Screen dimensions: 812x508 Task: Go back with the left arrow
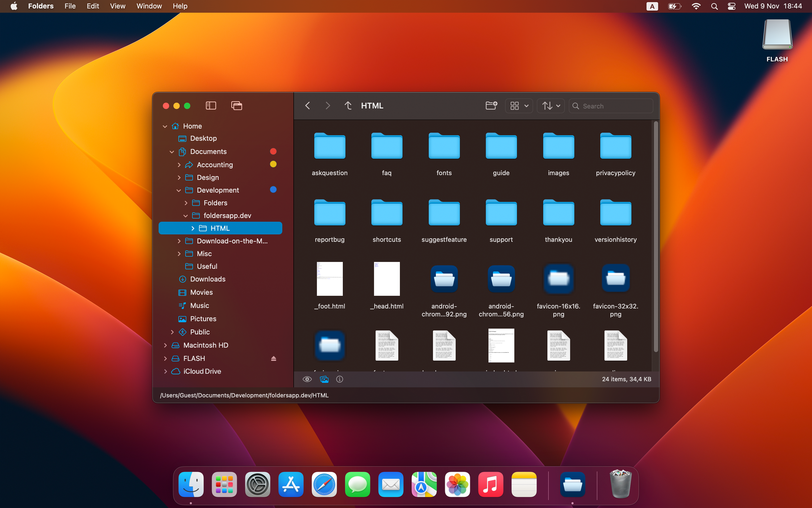click(x=307, y=106)
